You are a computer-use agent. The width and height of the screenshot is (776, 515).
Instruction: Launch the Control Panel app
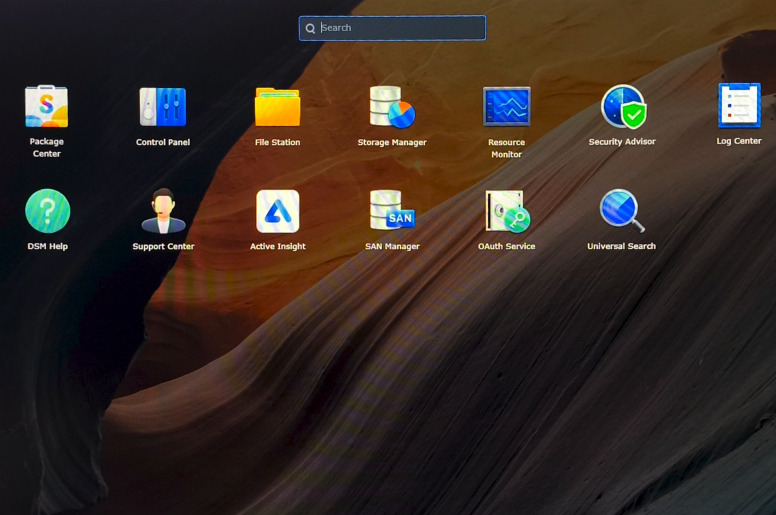(x=163, y=107)
